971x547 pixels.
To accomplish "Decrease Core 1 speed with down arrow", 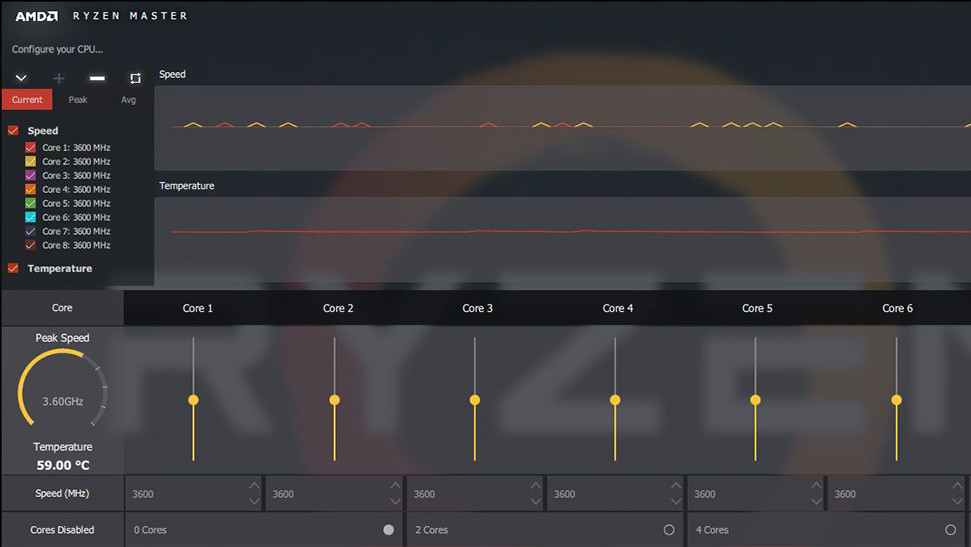I will coord(255,502).
